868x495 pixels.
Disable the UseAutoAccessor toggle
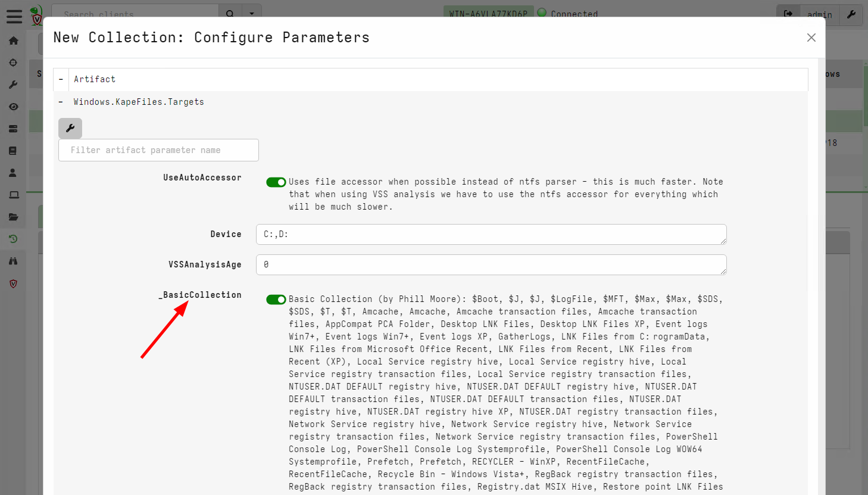pyautogui.click(x=276, y=182)
